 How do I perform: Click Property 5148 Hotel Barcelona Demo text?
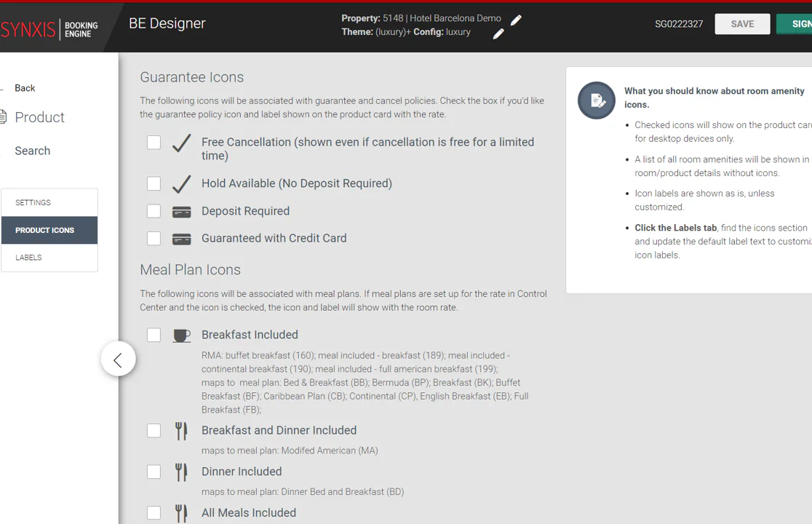[x=421, y=18]
